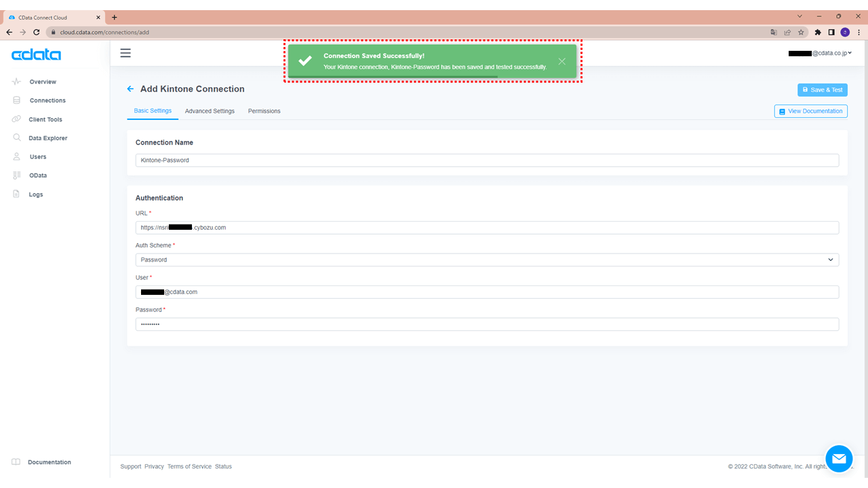Select the Client Tools link icon

point(16,119)
